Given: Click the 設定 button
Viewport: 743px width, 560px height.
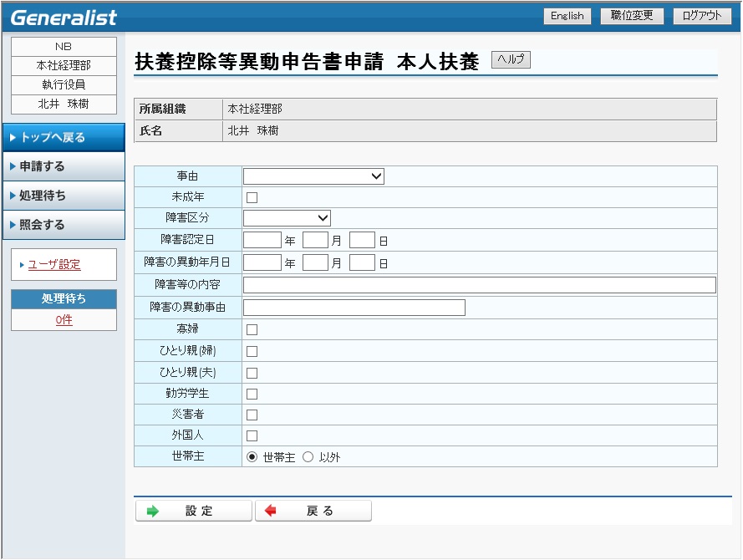Looking at the screenshot, I should tap(194, 512).
